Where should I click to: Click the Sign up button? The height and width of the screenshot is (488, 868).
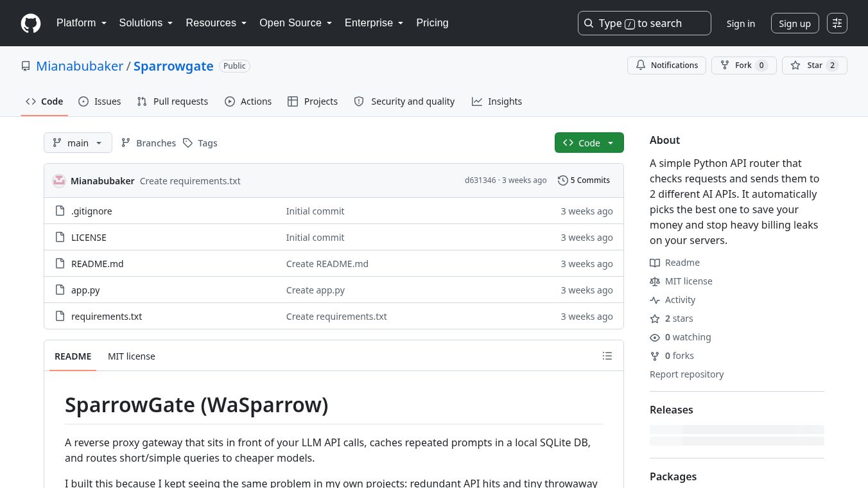pyautogui.click(x=795, y=23)
